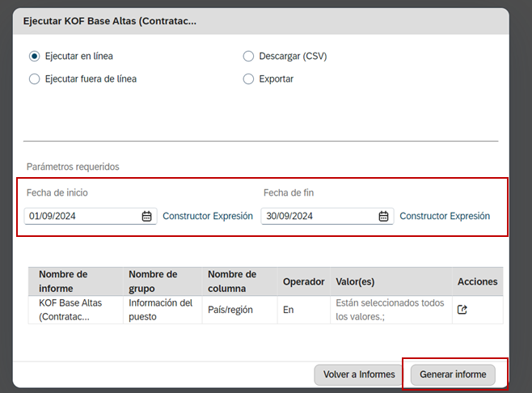The image size is (532, 393).
Task: Open Constructor Expresión for Fecha de fin
Action: (x=445, y=217)
